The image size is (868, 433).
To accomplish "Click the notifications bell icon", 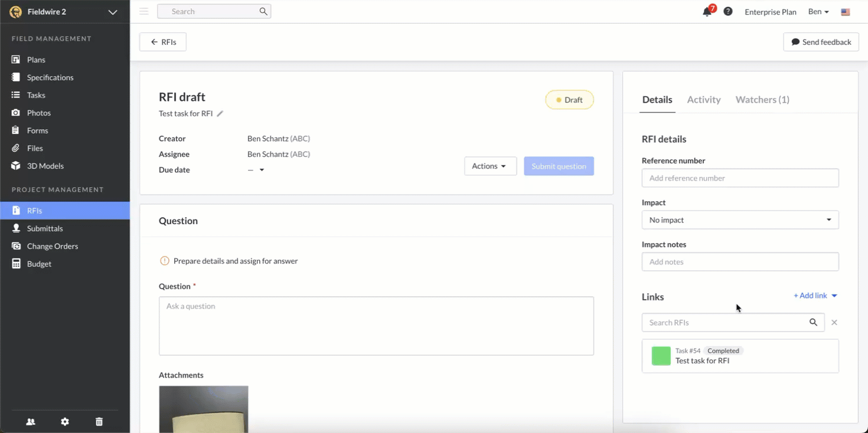I will pos(707,12).
